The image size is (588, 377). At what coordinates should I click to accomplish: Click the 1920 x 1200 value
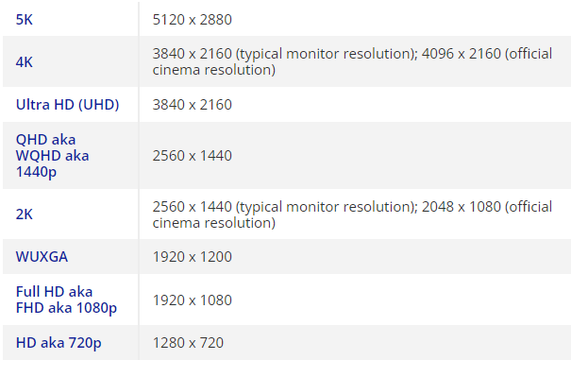[x=192, y=257]
